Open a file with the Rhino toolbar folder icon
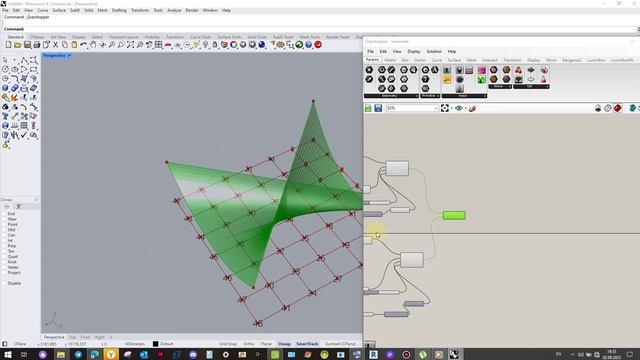Image resolution: width=640 pixels, height=360 pixels. (x=18, y=45)
